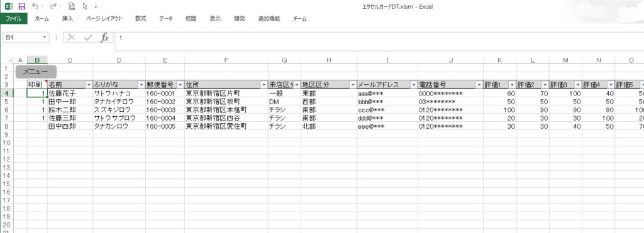The image size is (644, 233).
Task: Open print preview from quick access toolbar
Action: 72,6
